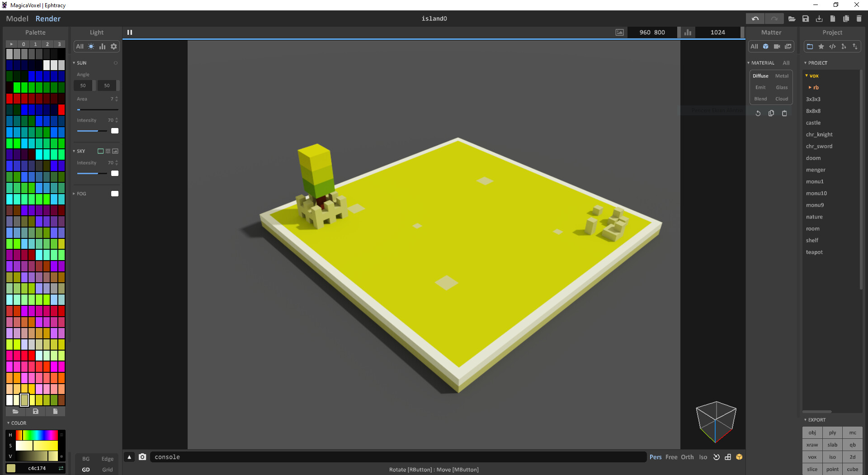Click the rotate reset icon near Iso control
The height and width of the screenshot is (475, 868).
[716, 457]
